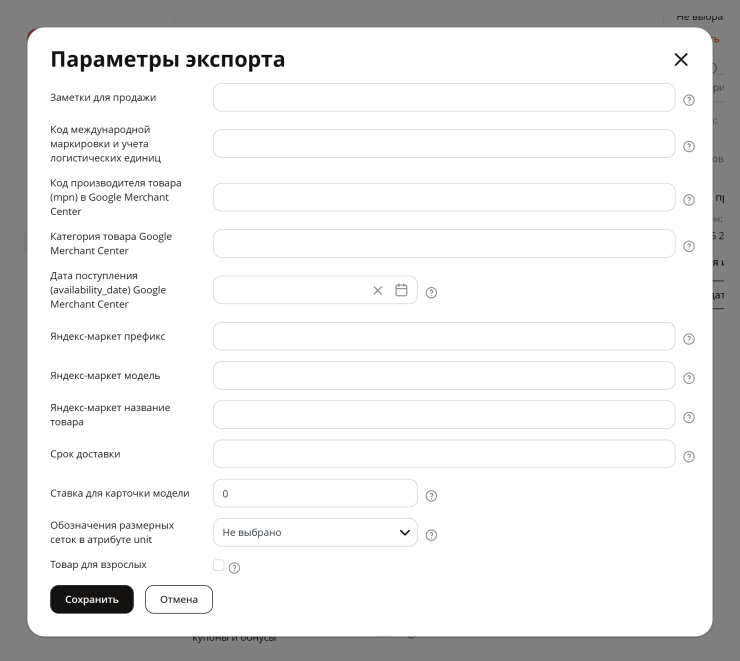Click the Параметры экспорта heading

point(168,59)
